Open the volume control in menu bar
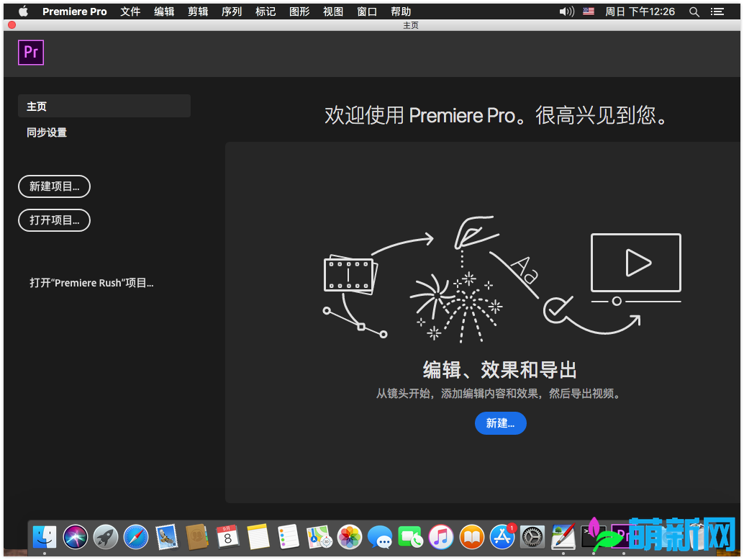The image size is (744, 560). pyautogui.click(x=566, y=12)
